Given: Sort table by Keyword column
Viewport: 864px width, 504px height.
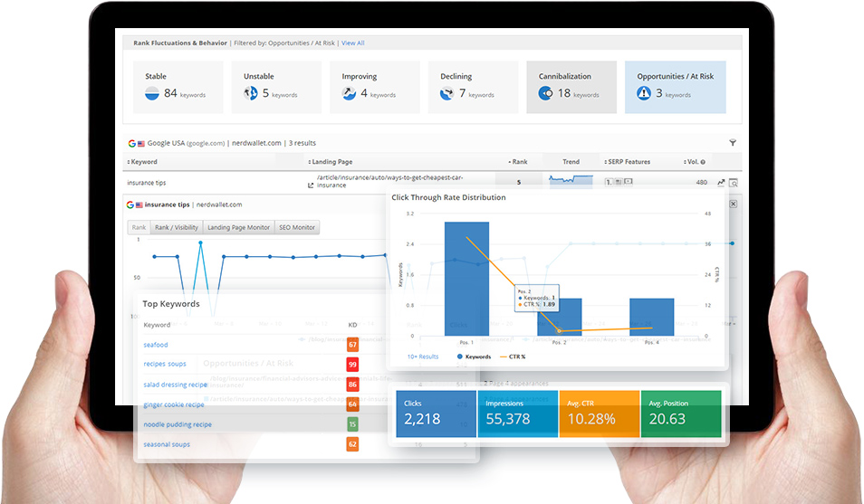Looking at the screenshot, I should (x=143, y=162).
